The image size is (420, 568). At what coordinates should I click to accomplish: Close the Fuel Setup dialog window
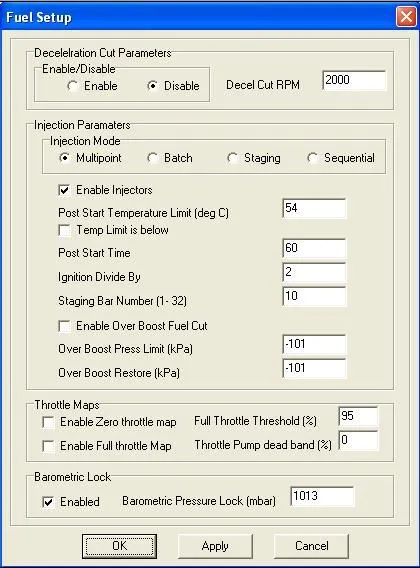406,17
